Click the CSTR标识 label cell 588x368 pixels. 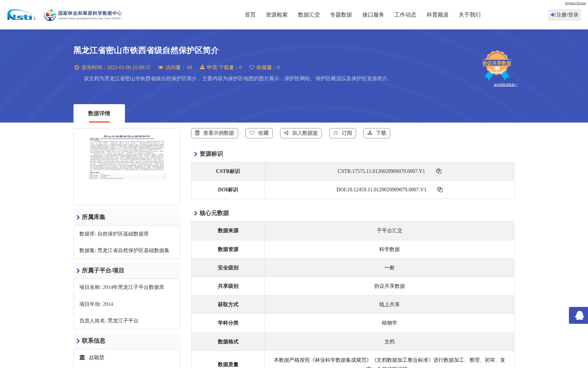pos(228,171)
